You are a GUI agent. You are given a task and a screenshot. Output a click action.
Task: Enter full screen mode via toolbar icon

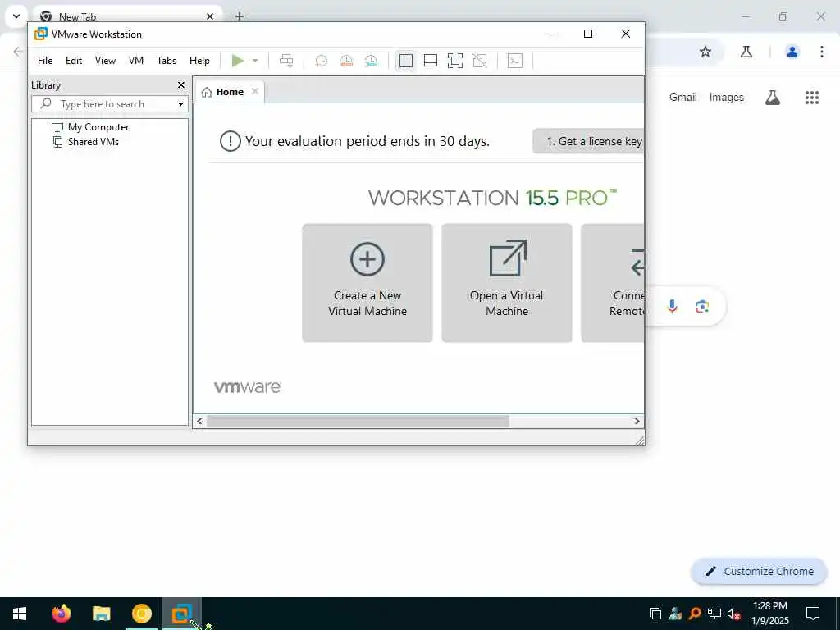[454, 61]
